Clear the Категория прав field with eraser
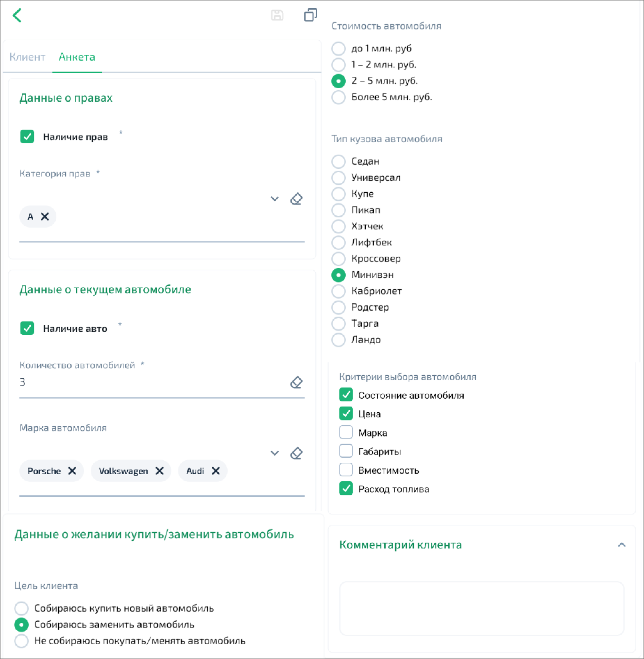Image resolution: width=644 pixels, height=659 pixels. click(x=296, y=199)
